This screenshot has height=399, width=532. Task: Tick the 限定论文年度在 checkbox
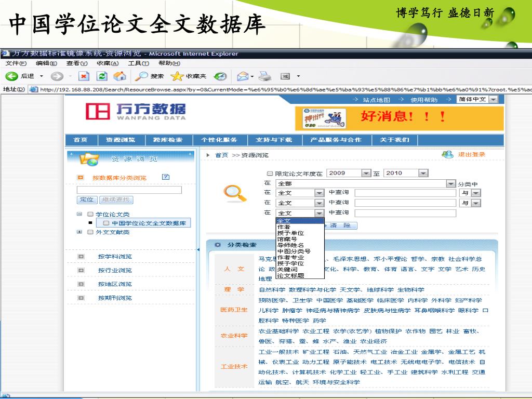click(270, 174)
